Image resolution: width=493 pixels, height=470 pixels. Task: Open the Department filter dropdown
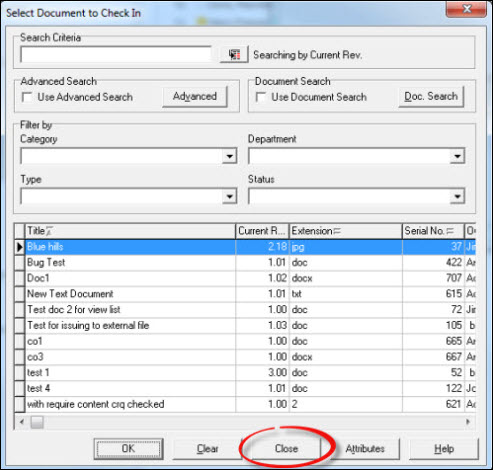coord(457,156)
